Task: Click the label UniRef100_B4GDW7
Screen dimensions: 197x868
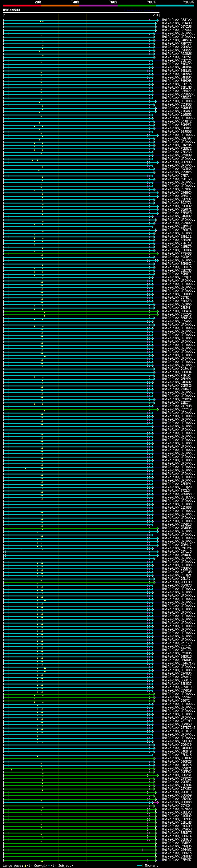Action: [177, 216]
